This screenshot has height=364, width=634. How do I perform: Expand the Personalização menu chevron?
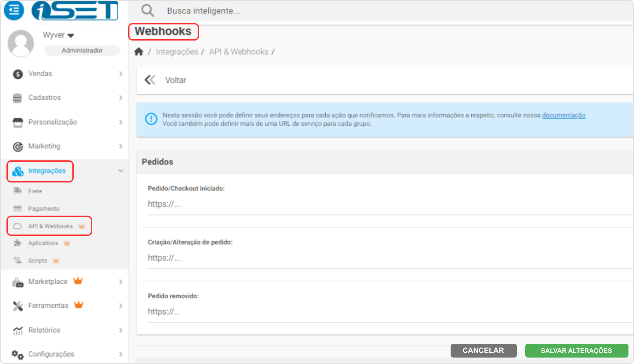pyautogui.click(x=121, y=122)
